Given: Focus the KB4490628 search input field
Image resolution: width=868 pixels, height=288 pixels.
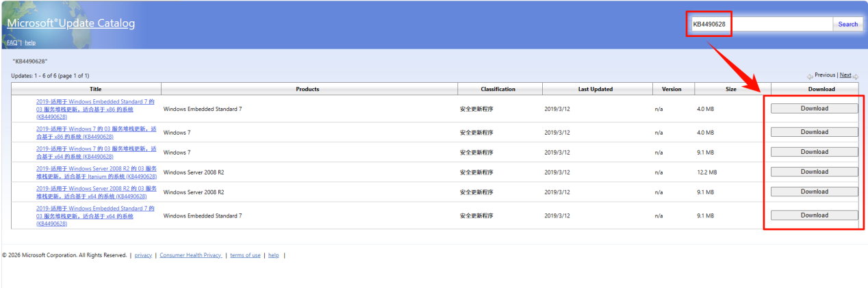Looking at the screenshot, I should click(x=761, y=24).
